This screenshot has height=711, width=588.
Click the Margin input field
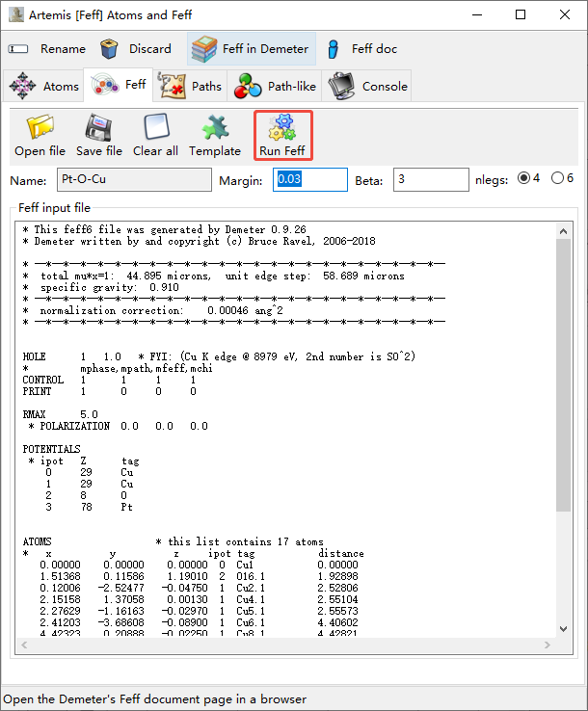[309, 179]
